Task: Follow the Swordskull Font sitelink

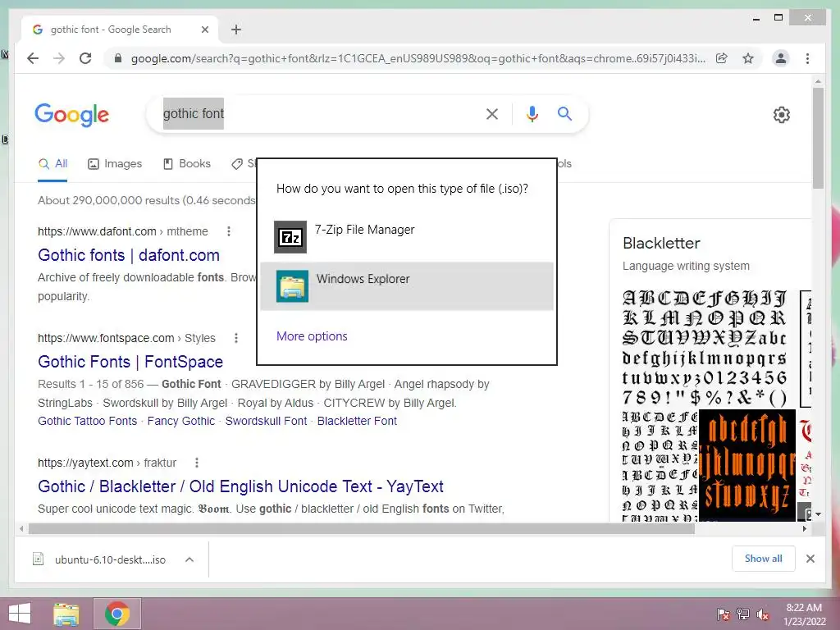Action: coord(267,421)
